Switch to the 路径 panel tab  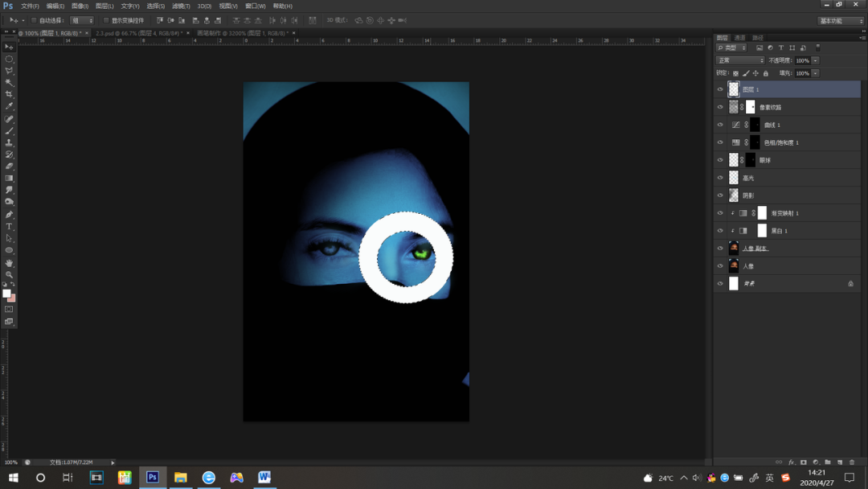point(758,38)
